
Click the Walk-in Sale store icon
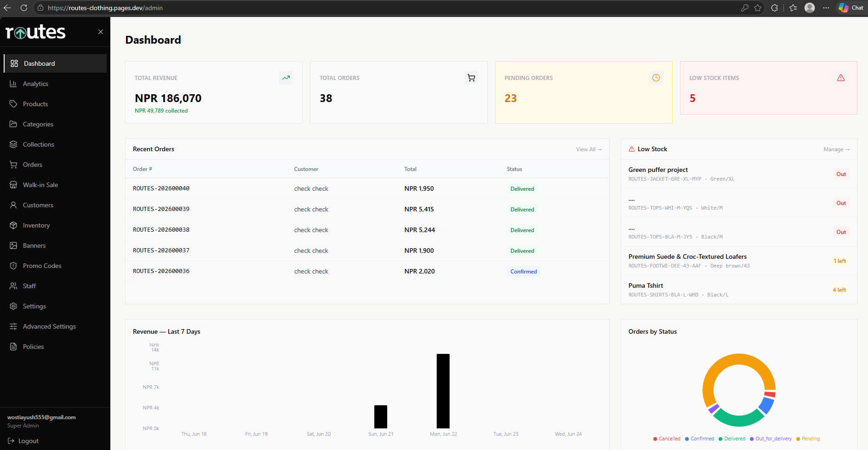point(13,185)
